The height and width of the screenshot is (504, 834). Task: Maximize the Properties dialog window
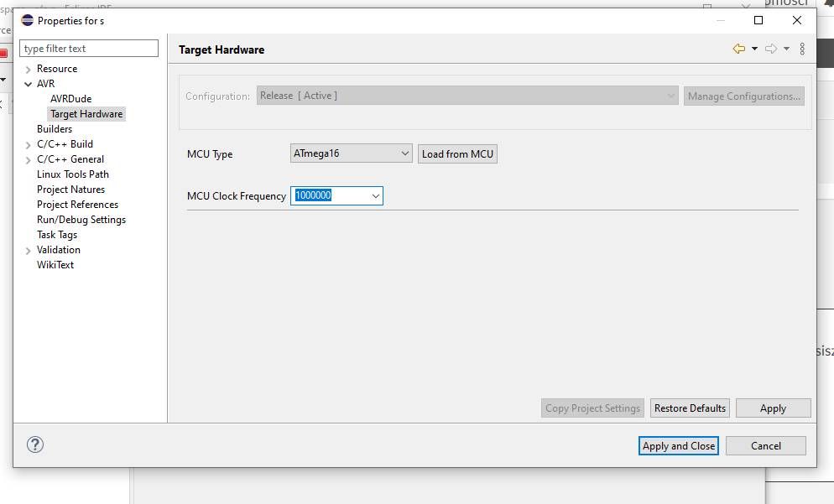tap(758, 20)
